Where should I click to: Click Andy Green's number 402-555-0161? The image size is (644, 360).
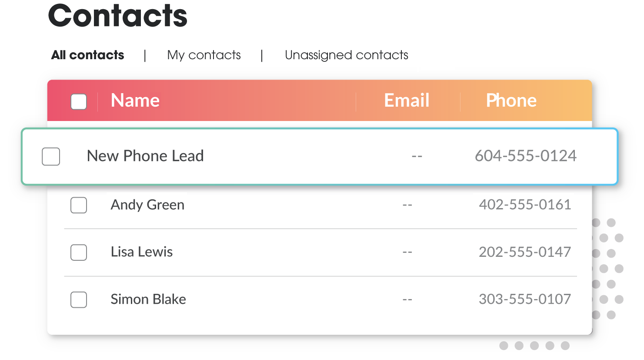pos(525,205)
